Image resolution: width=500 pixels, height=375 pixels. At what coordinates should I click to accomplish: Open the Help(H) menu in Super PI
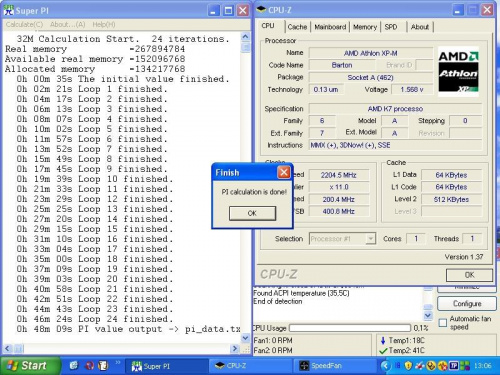coord(104,24)
